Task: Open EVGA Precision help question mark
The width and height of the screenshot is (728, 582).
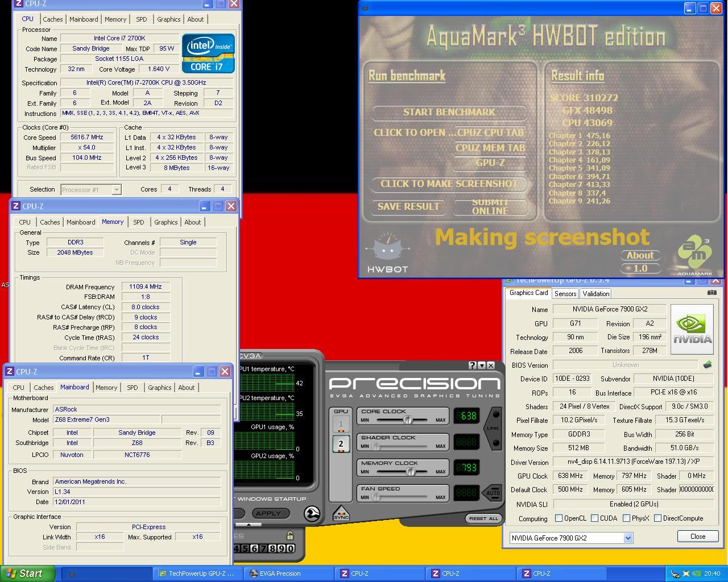Action: pyautogui.click(x=472, y=365)
